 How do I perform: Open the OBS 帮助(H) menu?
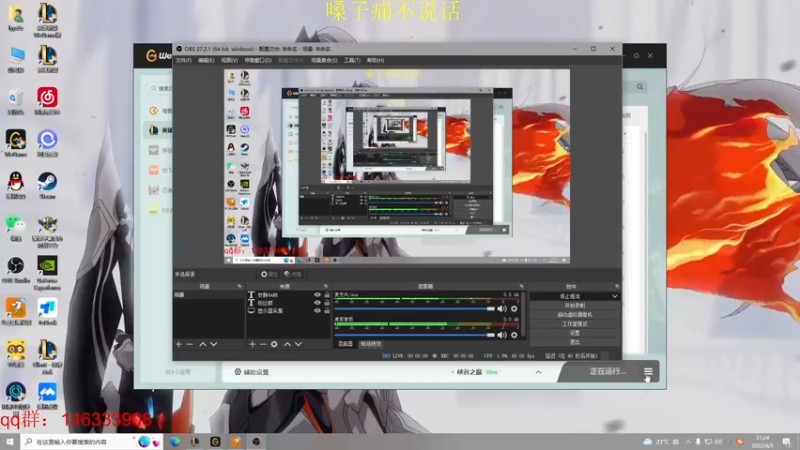[376, 60]
